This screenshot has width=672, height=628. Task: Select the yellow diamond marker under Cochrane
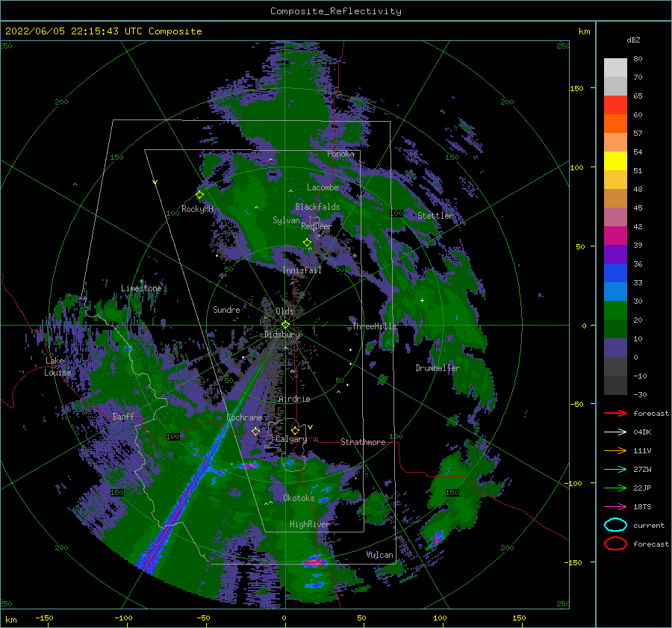256,432
